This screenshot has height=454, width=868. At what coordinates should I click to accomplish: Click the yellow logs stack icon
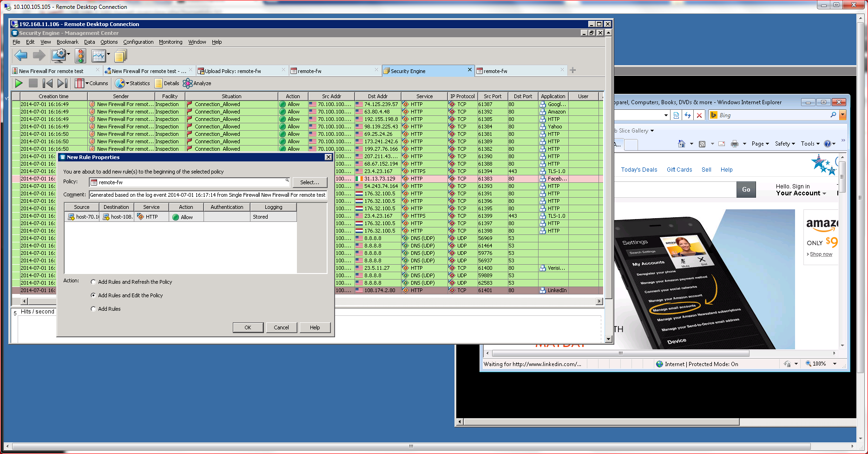tap(120, 56)
